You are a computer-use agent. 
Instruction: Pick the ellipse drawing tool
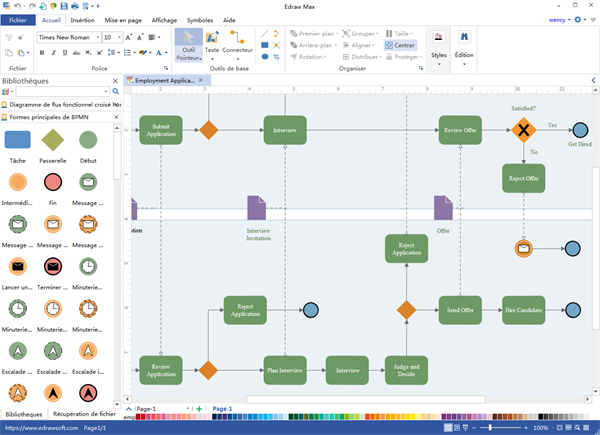(x=264, y=57)
